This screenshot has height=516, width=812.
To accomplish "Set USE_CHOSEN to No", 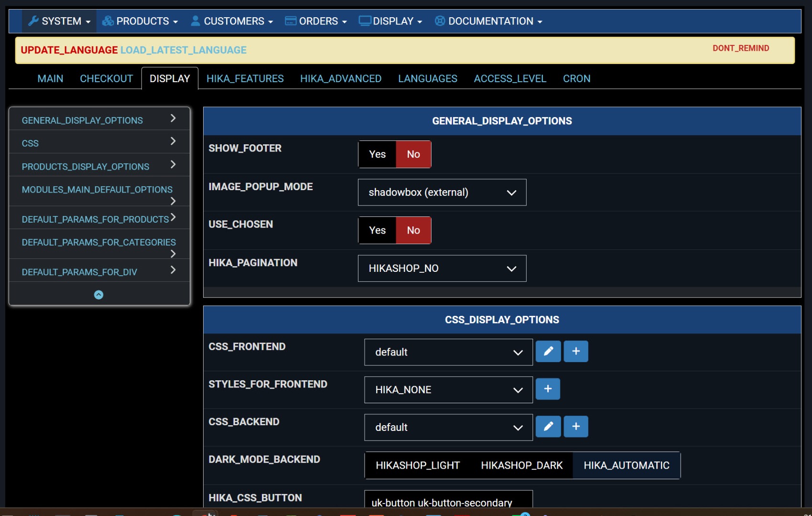I will (413, 230).
